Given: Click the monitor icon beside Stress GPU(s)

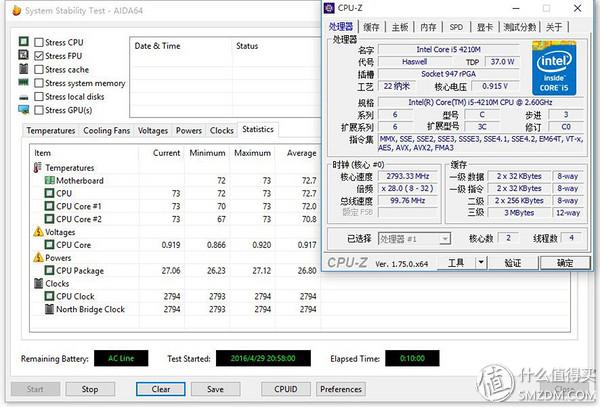Looking at the screenshot, I should coord(24,110).
